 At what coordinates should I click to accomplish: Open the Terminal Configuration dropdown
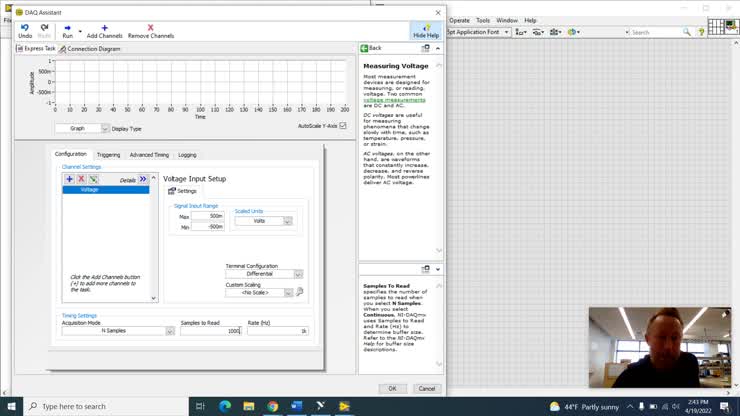(x=297, y=274)
